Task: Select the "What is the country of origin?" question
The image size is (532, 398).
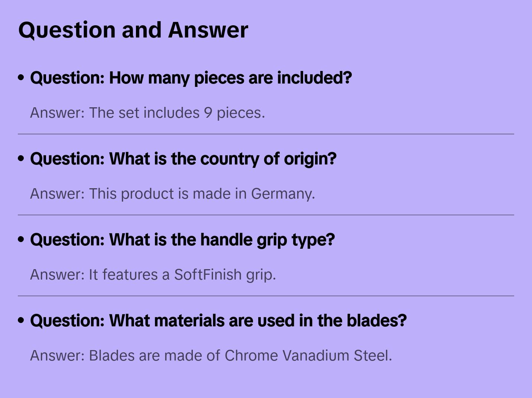Action: (183, 159)
